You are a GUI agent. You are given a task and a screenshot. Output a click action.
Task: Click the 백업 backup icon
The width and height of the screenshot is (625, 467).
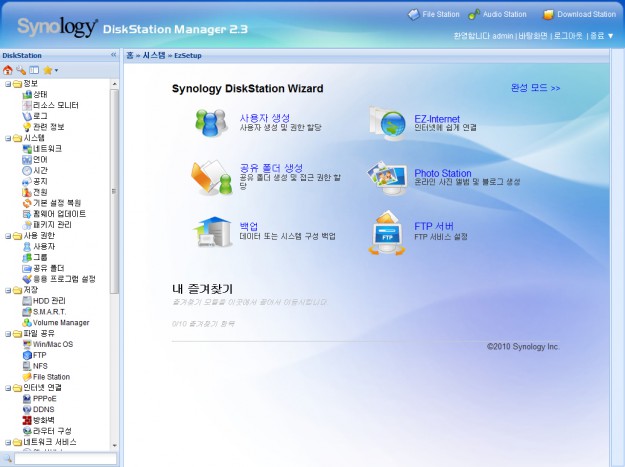click(211, 232)
